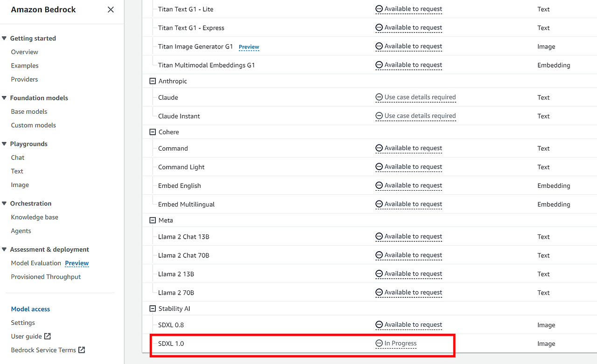
Task: Click the In Progress status icon for SDXL 1.0
Action: click(x=379, y=343)
